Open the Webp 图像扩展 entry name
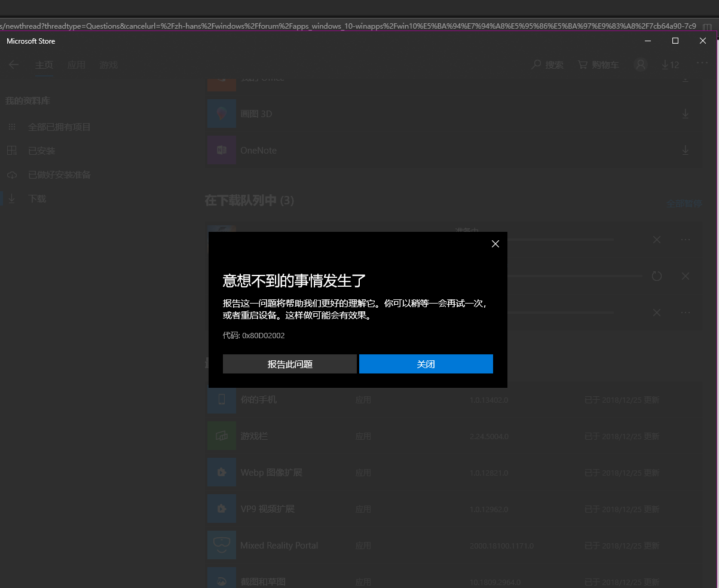 click(271, 473)
